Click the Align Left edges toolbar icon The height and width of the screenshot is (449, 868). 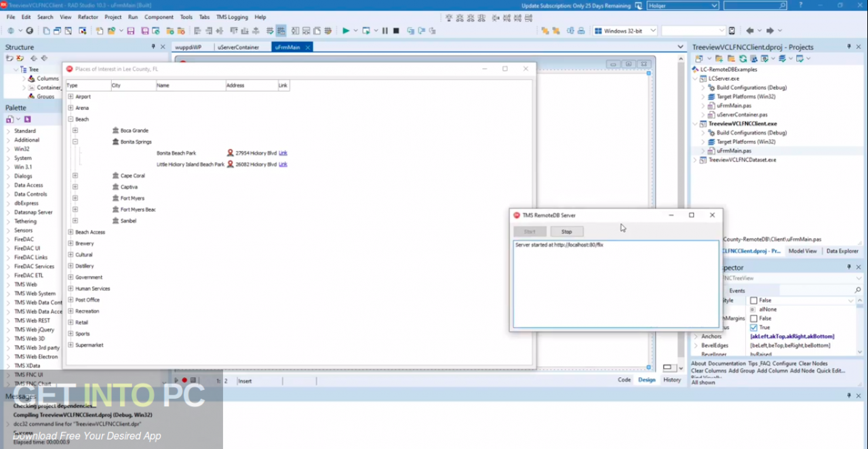[197, 31]
